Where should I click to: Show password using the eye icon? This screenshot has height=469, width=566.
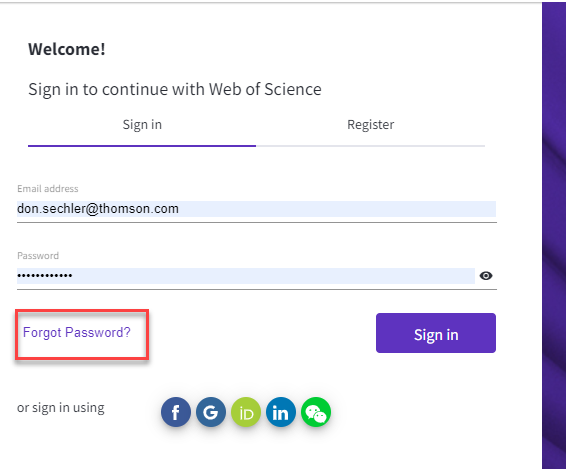[486, 276]
